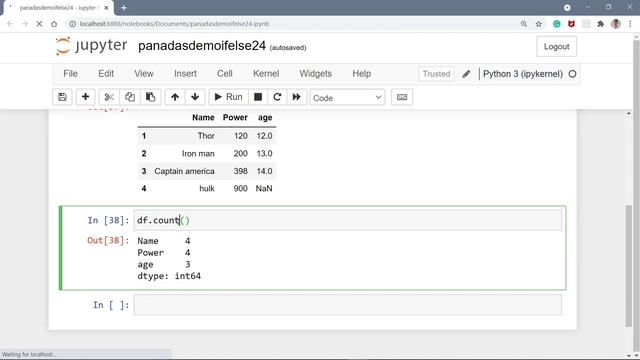Click the kernel idle indicator circle

coord(572,74)
